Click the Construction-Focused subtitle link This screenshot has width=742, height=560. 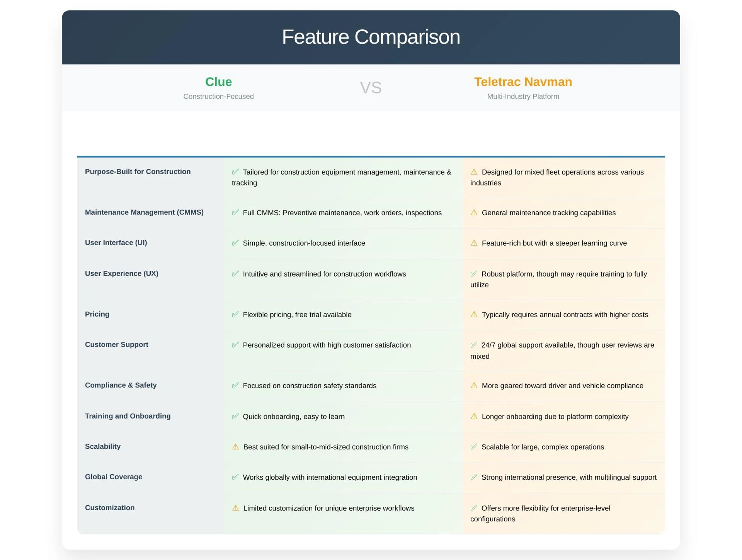(x=218, y=96)
